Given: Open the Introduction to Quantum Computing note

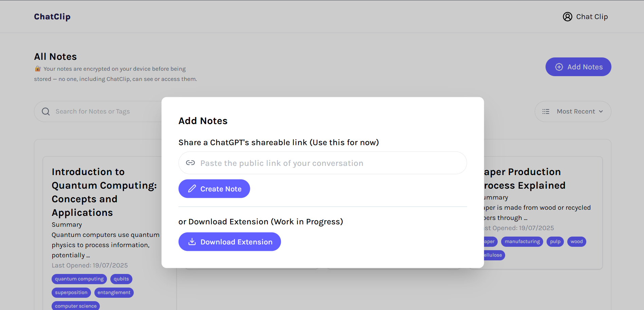Looking at the screenshot, I should pyautogui.click(x=104, y=192).
